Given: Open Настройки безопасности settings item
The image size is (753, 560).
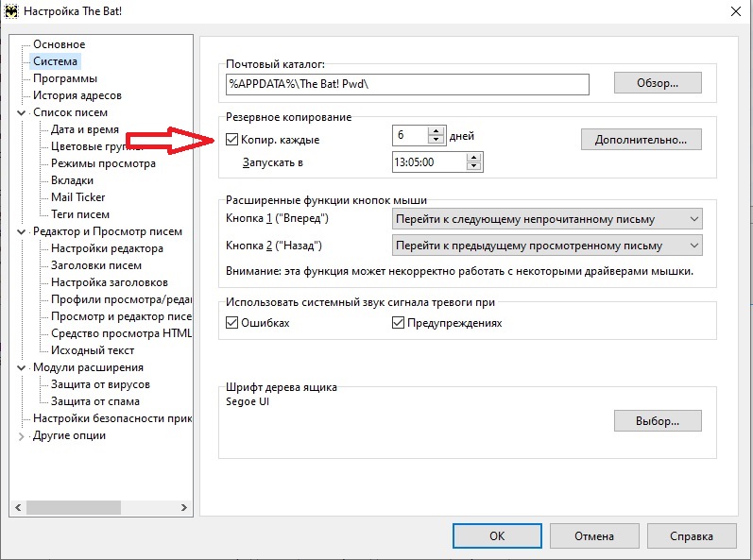Looking at the screenshot, I should click(x=112, y=418).
